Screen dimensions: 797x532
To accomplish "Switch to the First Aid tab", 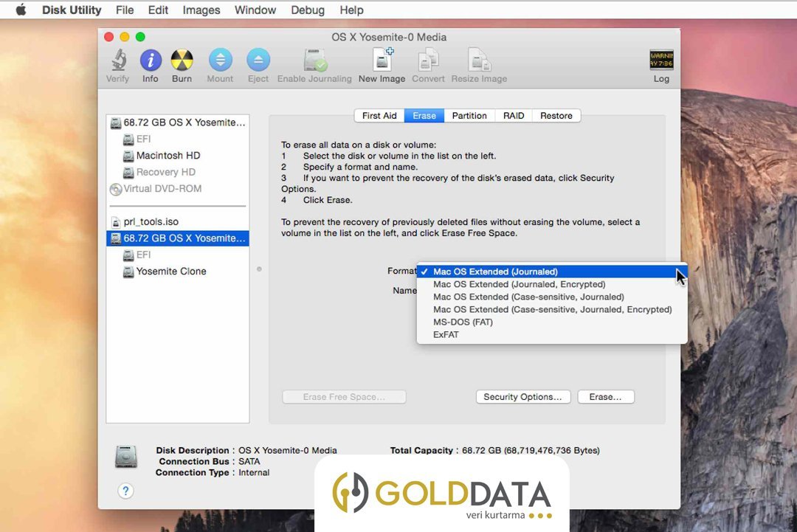I will (379, 116).
